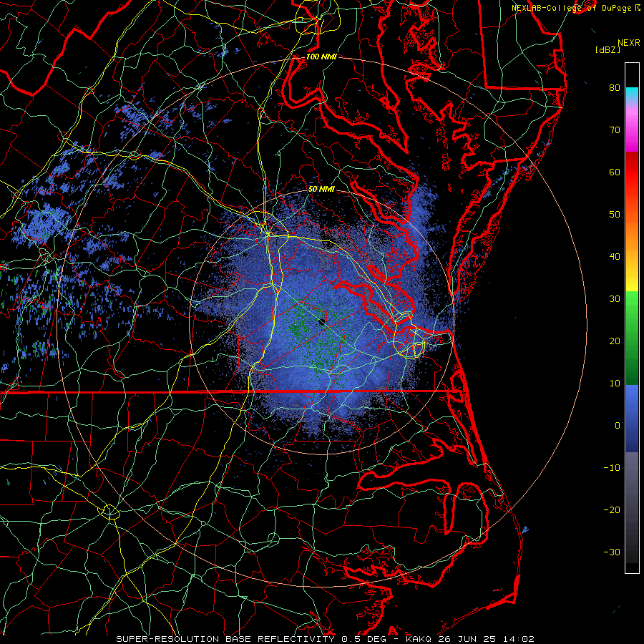The width and height of the screenshot is (644, 644).
Task: Click the 60 dBZ scale label
Action: click(615, 172)
